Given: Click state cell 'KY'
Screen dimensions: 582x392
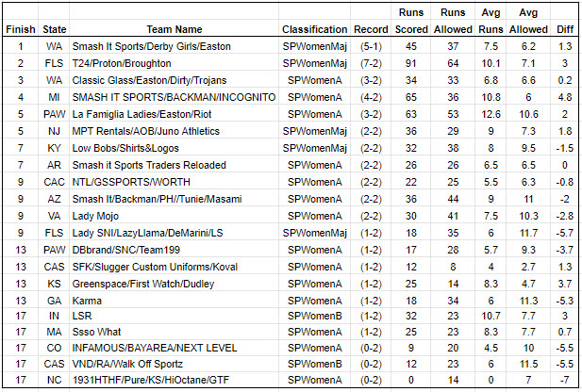Looking at the screenshot, I should (54, 148).
